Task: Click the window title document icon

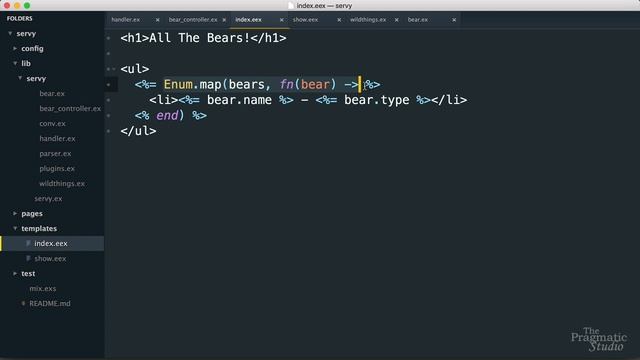Action: 291,6
